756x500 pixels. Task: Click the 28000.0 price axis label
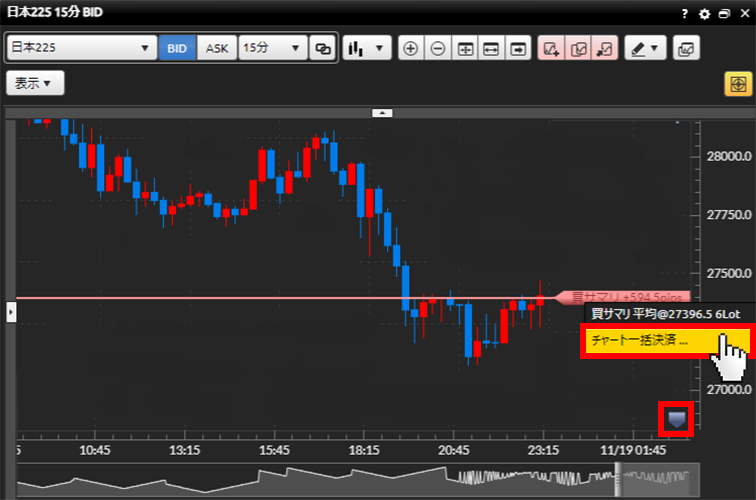click(x=729, y=156)
